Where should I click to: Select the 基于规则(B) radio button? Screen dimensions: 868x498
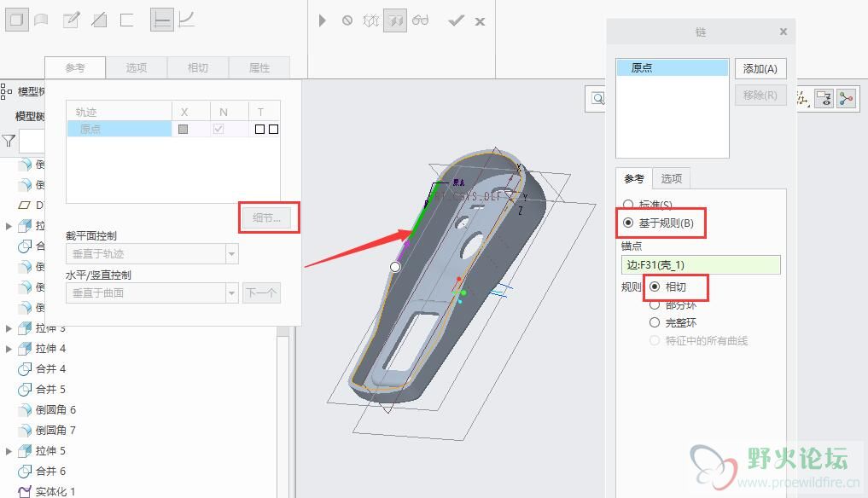(628, 223)
